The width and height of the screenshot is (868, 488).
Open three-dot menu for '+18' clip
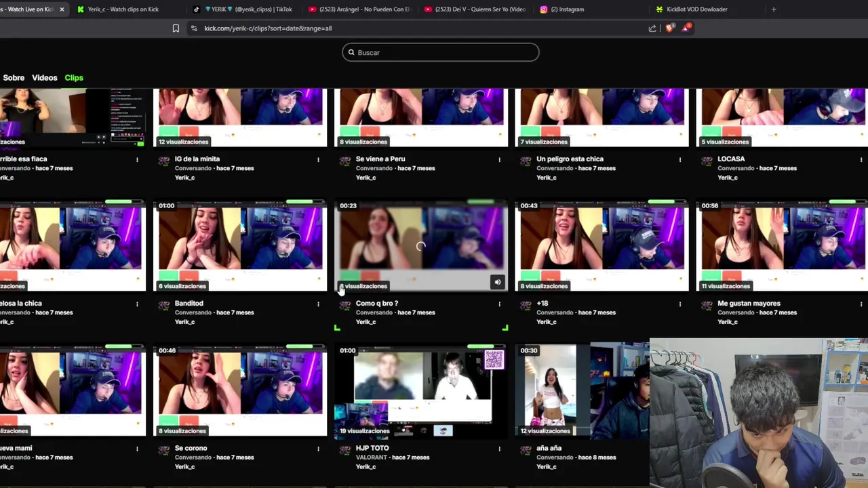click(680, 304)
